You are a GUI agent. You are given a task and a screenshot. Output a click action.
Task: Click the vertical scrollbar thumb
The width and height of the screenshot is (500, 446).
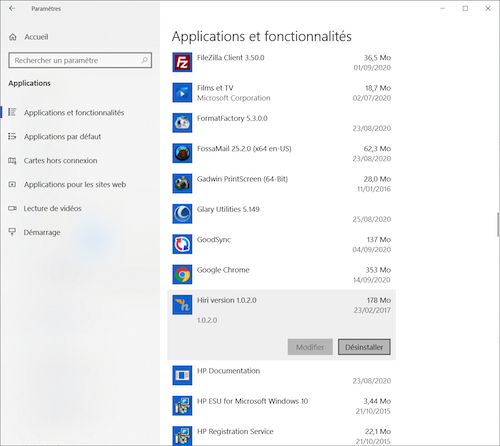click(498, 224)
